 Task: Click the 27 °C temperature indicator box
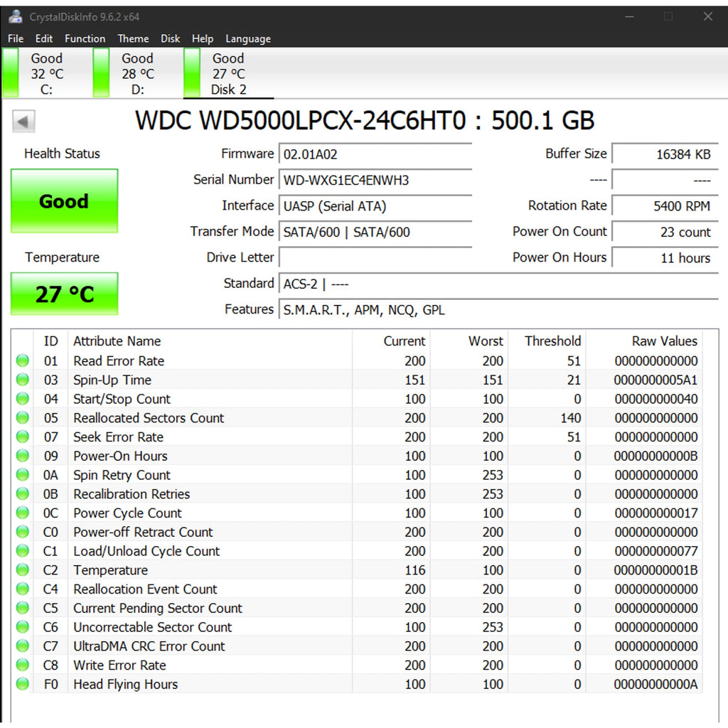coord(64,294)
